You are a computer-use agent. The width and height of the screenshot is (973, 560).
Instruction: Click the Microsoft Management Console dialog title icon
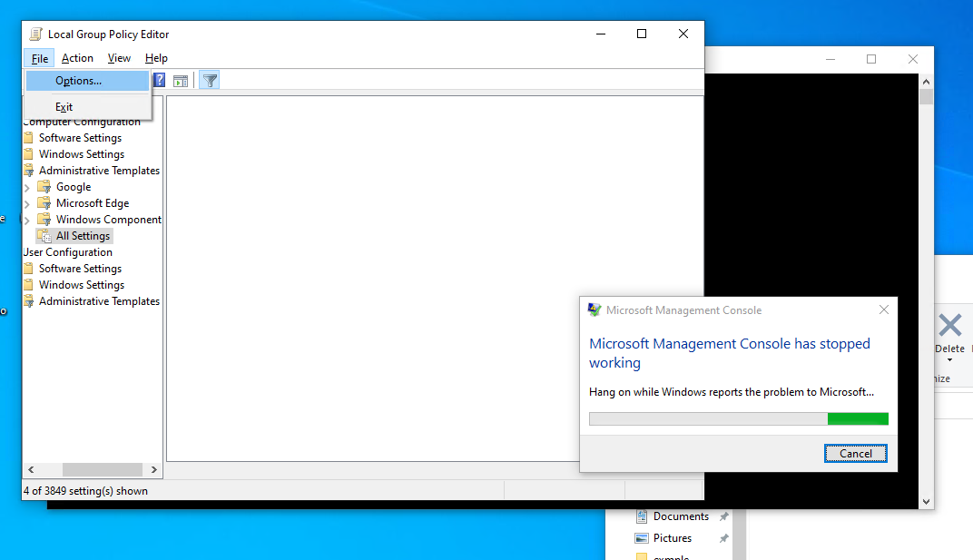[x=595, y=309]
